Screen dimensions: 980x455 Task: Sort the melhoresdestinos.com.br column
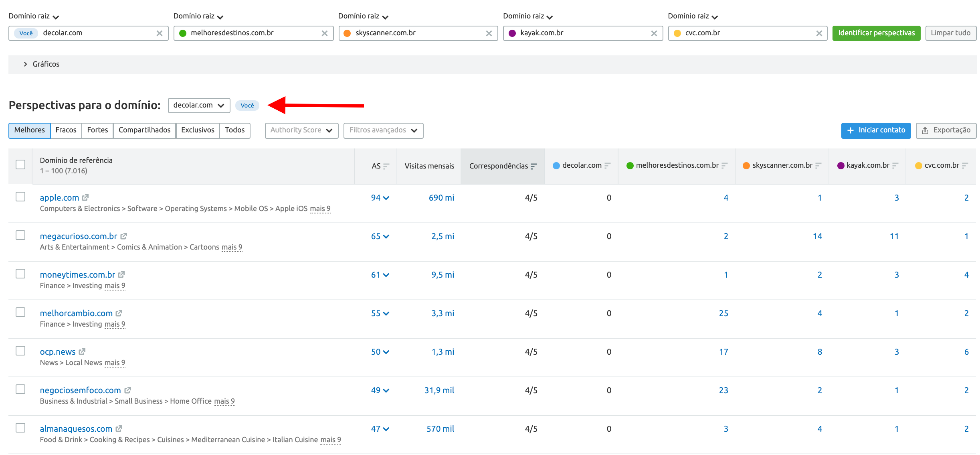pyautogui.click(x=724, y=165)
